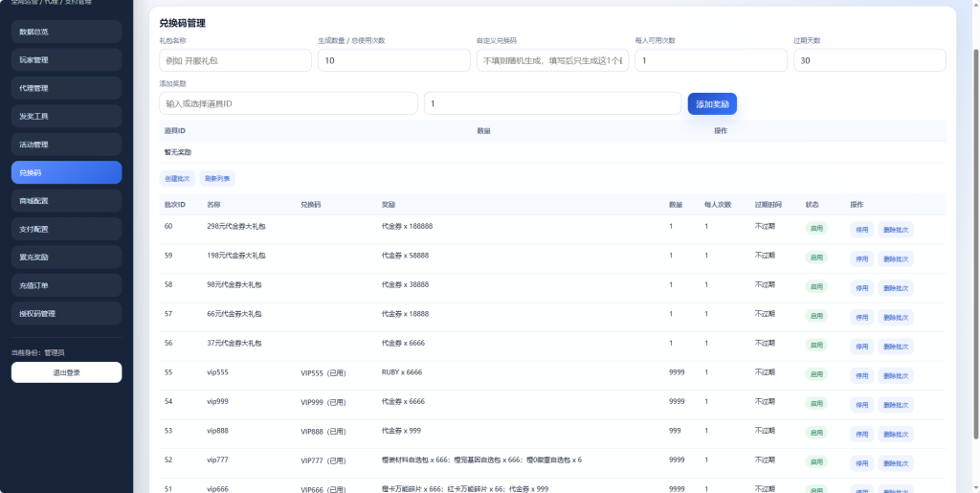Focus the 自定义兑换码 input field

552,60
